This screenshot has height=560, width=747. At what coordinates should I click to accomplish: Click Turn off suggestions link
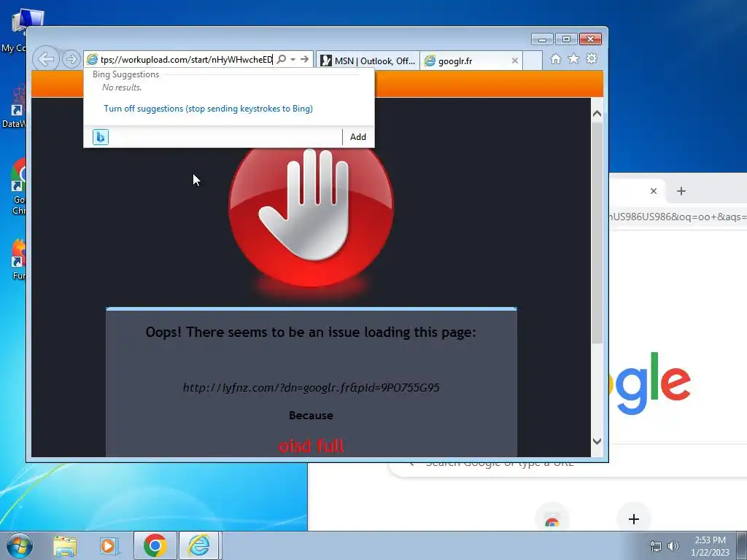[x=208, y=109]
